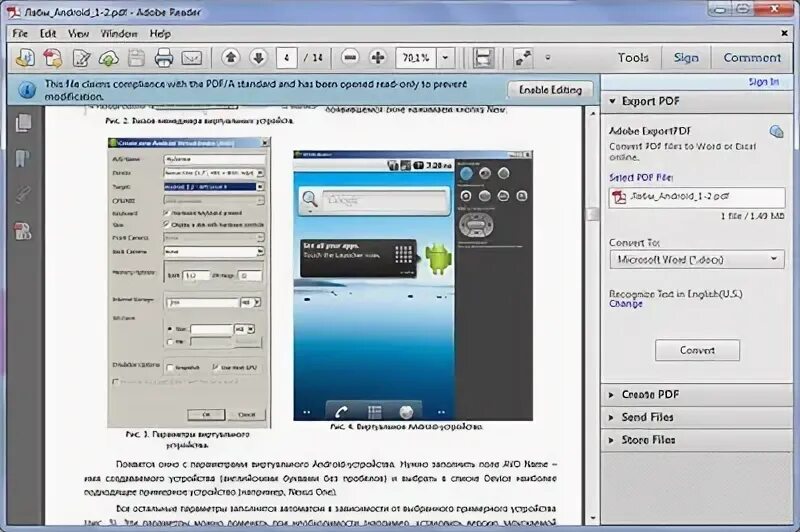Click the vertical scrollbar thumb
This screenshot has height=532, width=800.
pos(592,214)
